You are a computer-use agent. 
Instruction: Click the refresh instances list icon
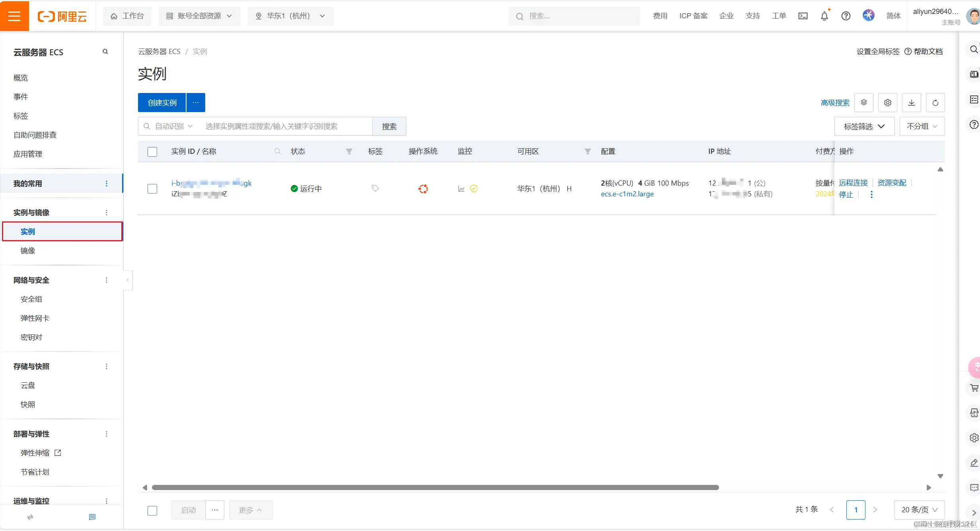[x=935, y=103]
